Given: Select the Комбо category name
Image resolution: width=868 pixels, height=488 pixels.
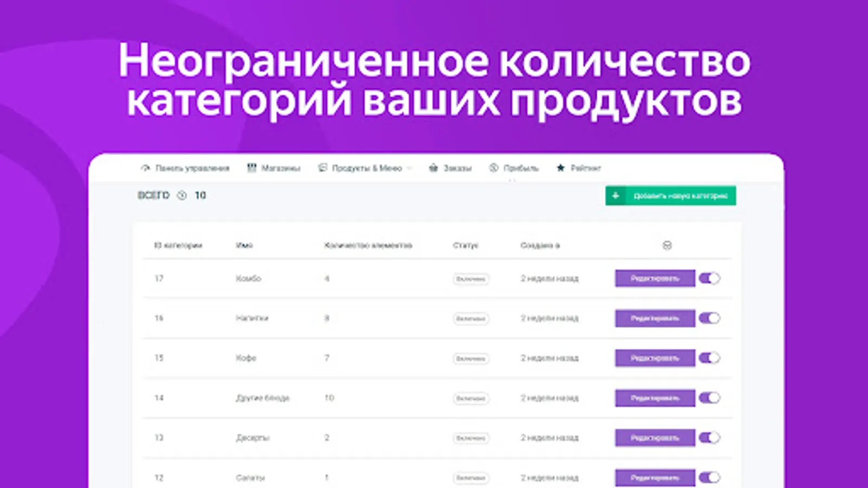Looking at the screenshot, I should tap(248, 278).
